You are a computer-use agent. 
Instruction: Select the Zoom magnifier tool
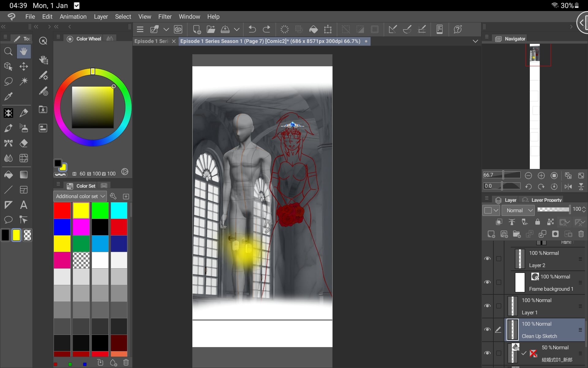tap(8, 51)
